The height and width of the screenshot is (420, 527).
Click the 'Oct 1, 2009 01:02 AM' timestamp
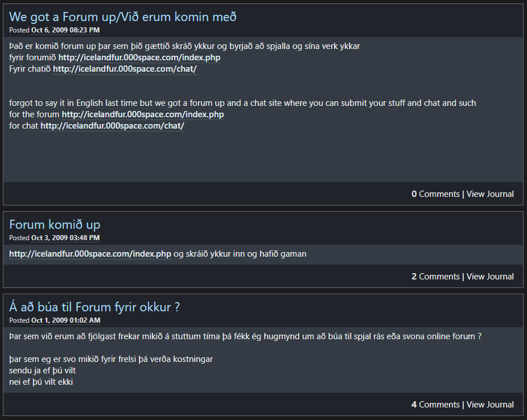[65, 320]
